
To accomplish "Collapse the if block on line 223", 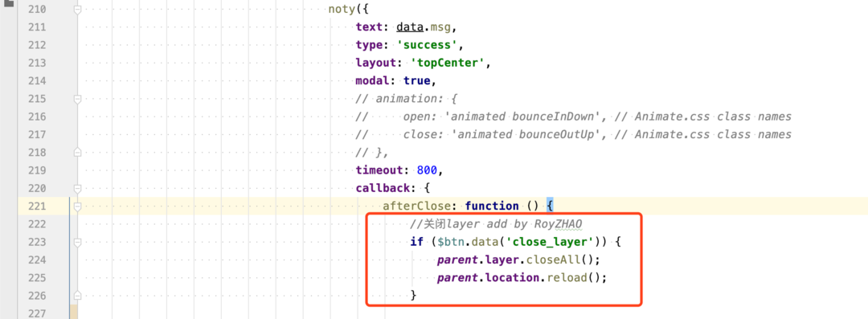I will (x=77, y=242).
